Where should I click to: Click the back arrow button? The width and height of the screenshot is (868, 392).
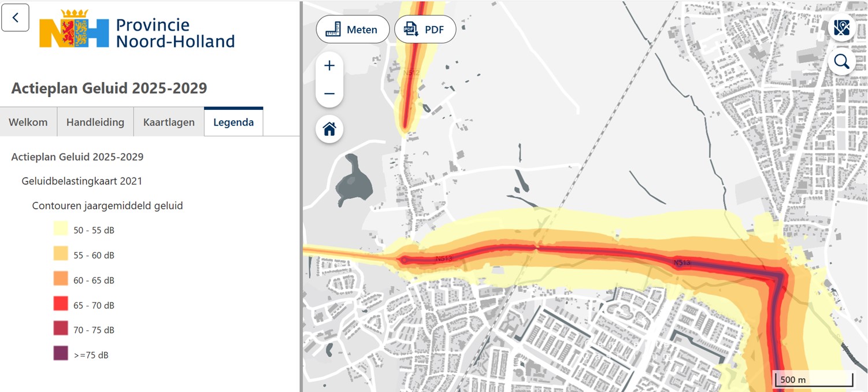(15, 17)
